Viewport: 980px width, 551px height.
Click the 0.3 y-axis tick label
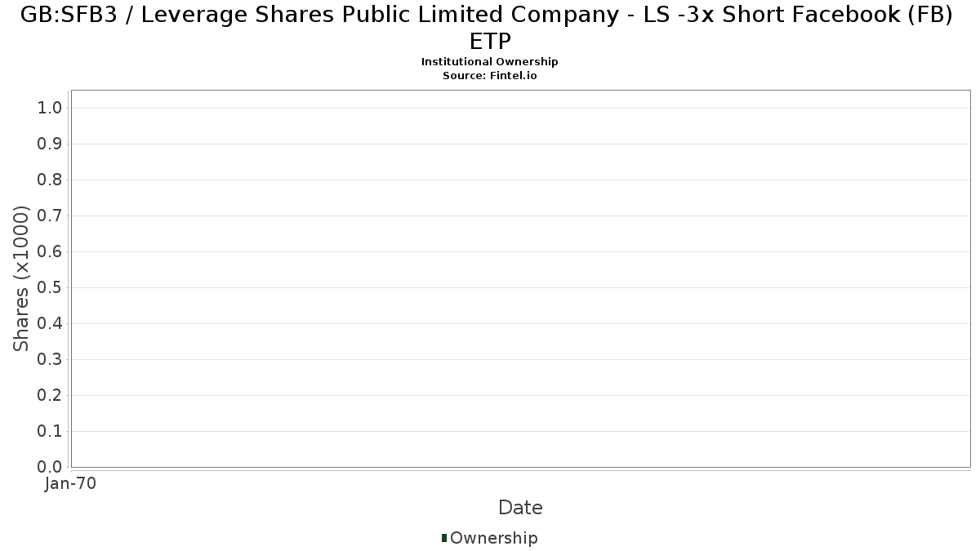click(50, 360)
